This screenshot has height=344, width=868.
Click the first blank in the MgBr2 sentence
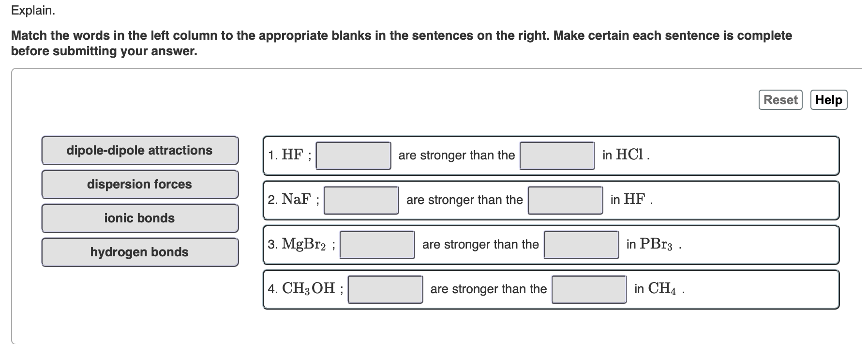point(377,244)
